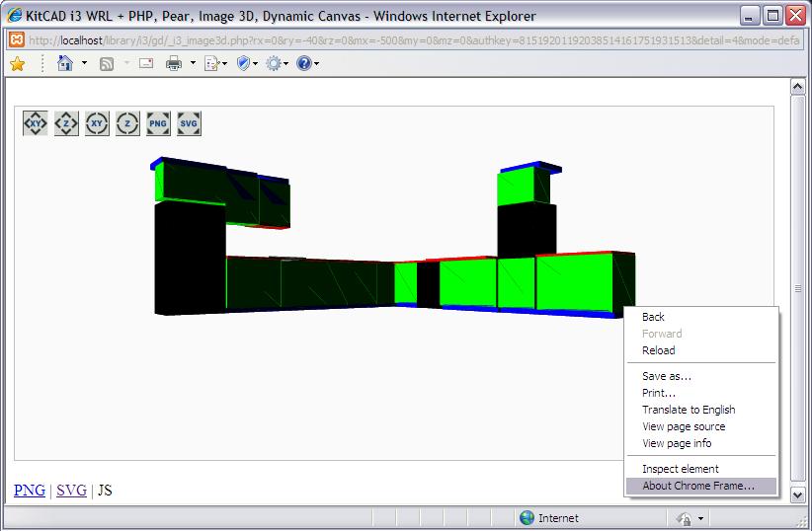Click the XAMPP site icon in address bar

click(x=17, y=39)
